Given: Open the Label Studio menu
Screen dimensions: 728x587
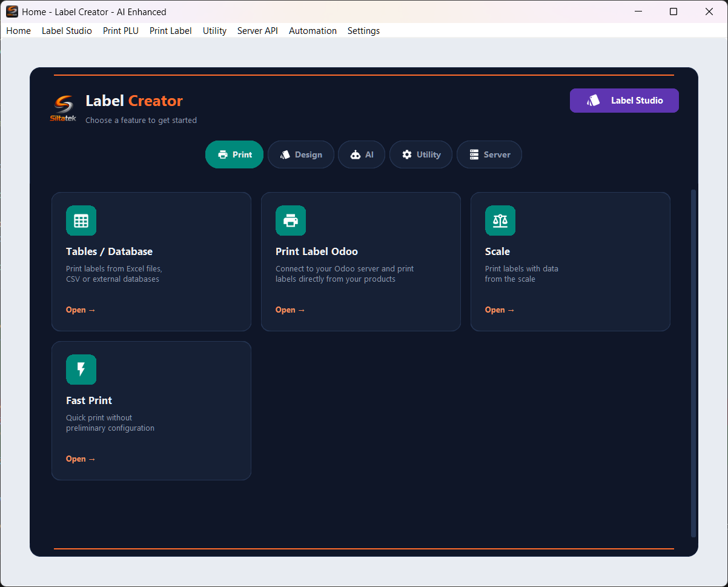Looking at the screenshot, I should pyautogui.click(x=67, y=31).
